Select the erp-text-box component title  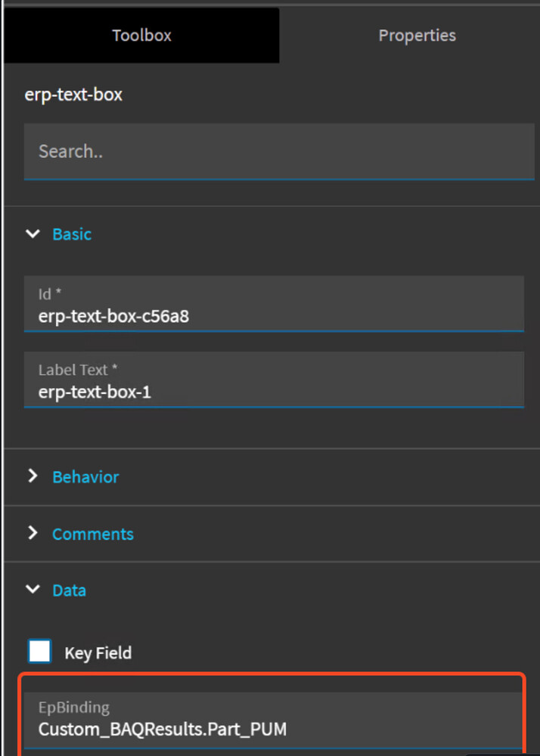click(x=73, y=94)
